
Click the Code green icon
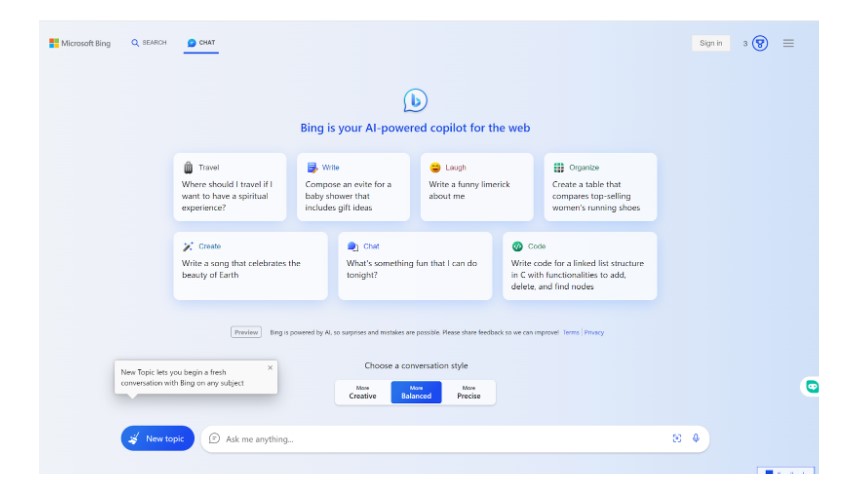tap(517, 246)
